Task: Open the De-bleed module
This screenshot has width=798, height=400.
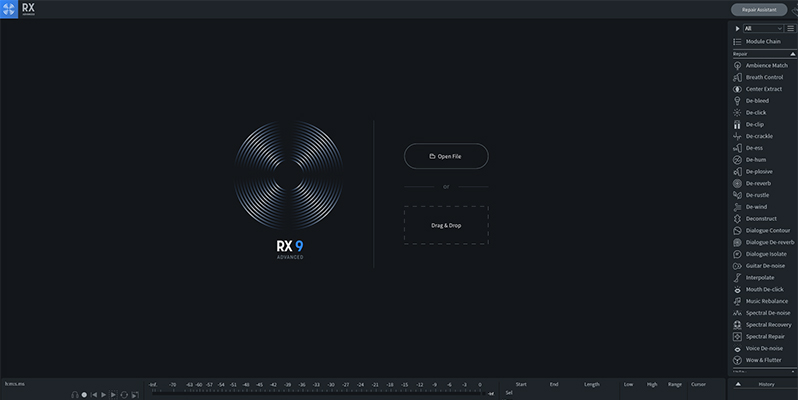Action: click(751, 101)
